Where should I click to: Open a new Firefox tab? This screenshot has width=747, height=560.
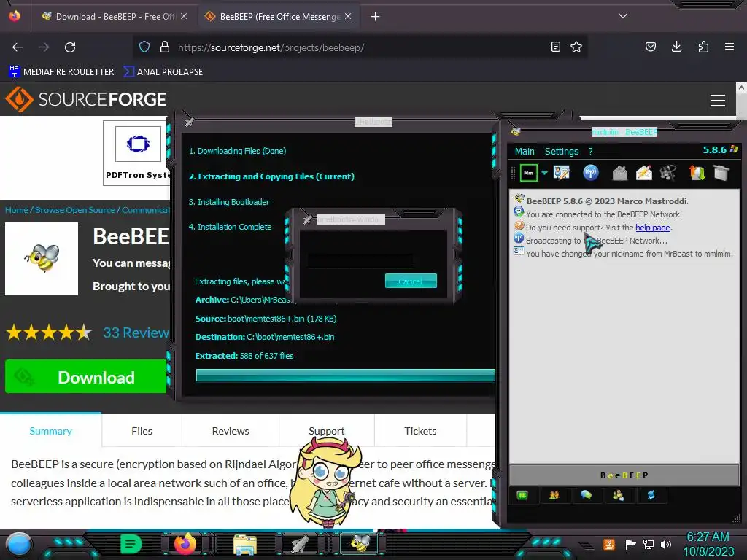[376, 17]
